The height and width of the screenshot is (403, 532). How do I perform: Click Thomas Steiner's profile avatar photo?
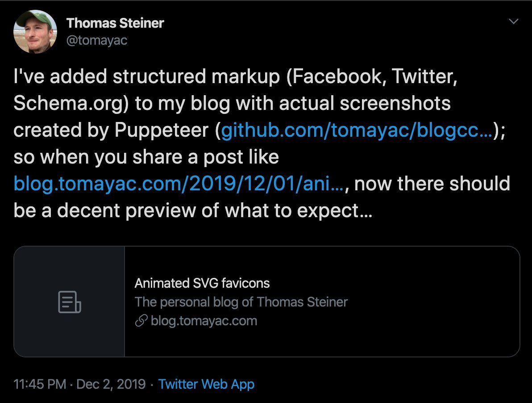[35, 32]
